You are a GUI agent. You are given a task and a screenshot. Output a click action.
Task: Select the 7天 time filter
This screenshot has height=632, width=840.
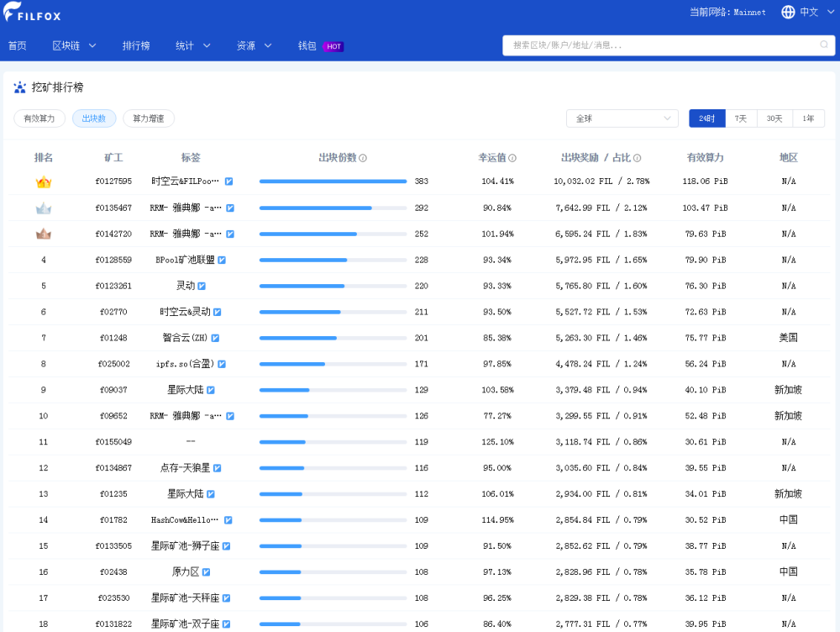740,118
